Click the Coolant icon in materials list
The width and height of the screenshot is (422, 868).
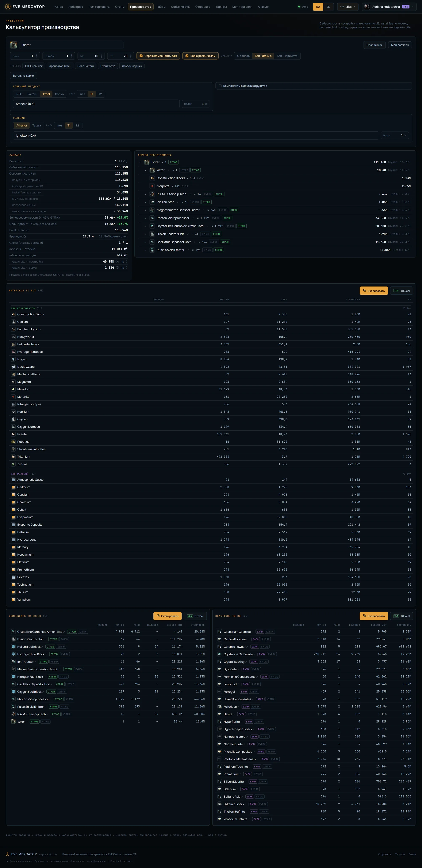(x=14, y=322)
